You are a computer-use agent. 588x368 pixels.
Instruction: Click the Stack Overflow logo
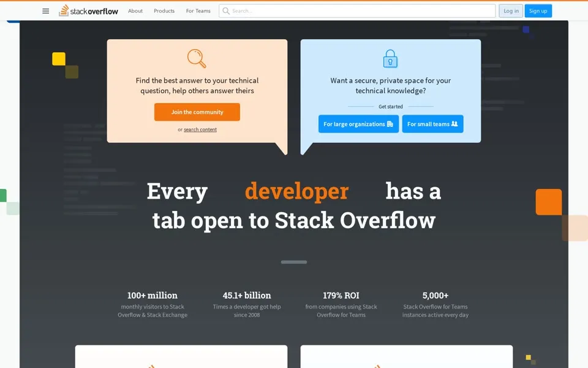(x=88, y=10)
